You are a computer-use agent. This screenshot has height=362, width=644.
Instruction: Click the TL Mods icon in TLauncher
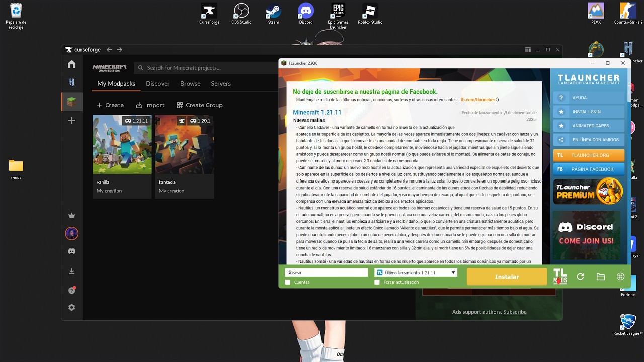click(560, 277)
